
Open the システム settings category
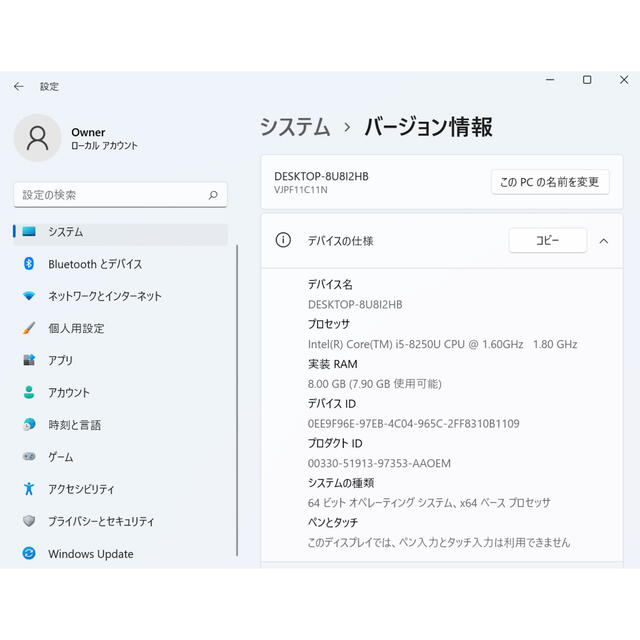pos(120,231)
